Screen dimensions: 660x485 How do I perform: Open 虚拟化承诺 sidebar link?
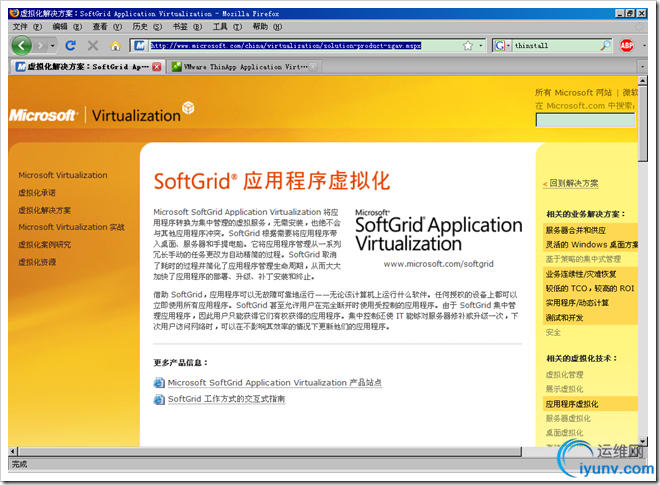(37, 193)
